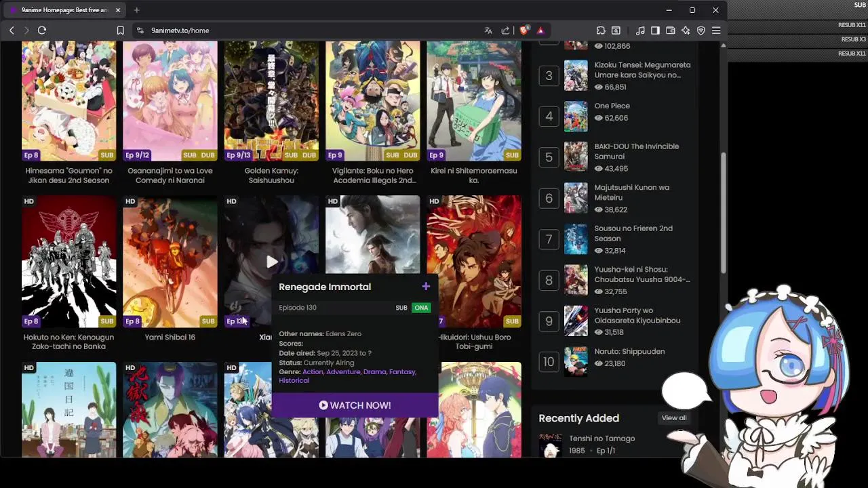The width and height of the screenshot is (868, 488).
Task: Click the Yami Shibai 16 poster thumbnail
Action: (x=170, y=261)
